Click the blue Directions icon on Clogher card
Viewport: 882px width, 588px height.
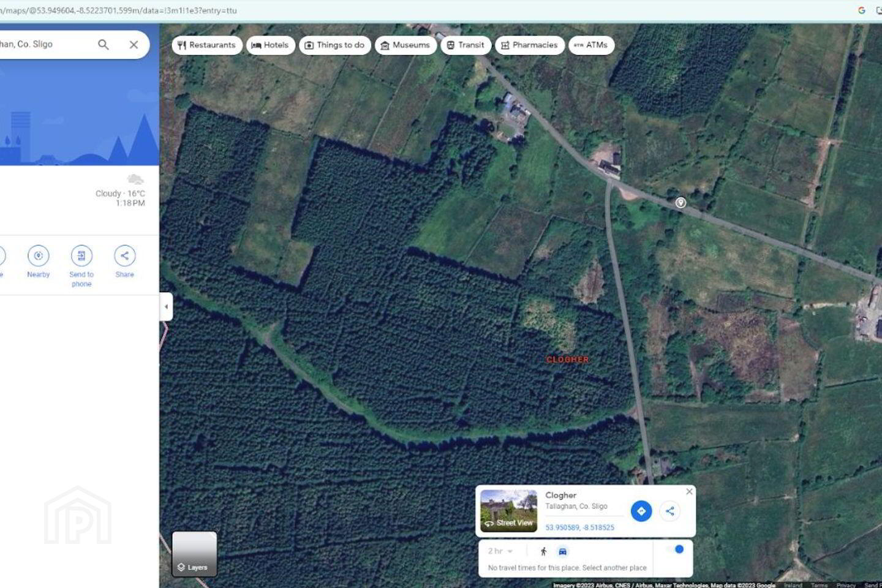coord(641,511)
